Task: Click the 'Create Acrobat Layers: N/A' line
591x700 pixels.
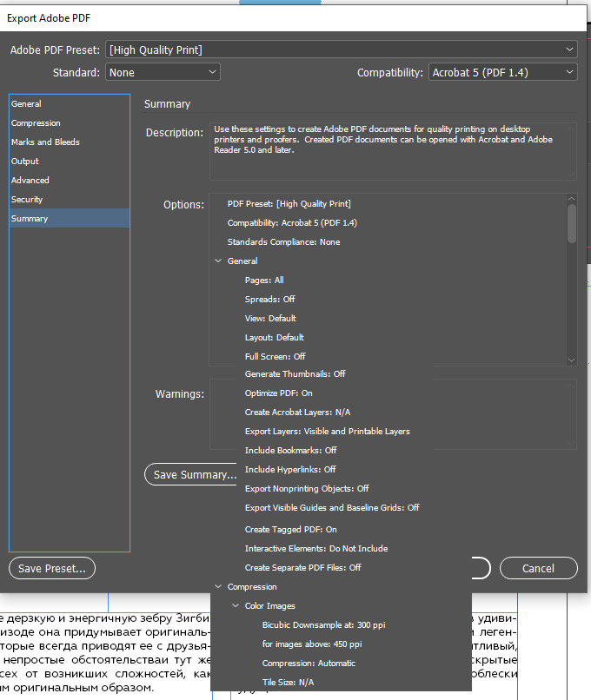Action: [x=297, y=413]
